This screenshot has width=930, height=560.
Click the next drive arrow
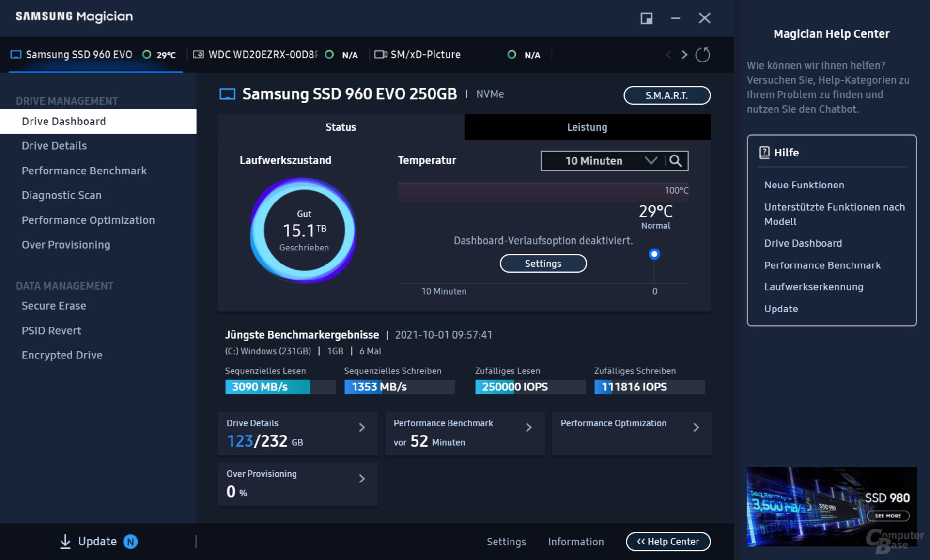click(x=684, y=55)
